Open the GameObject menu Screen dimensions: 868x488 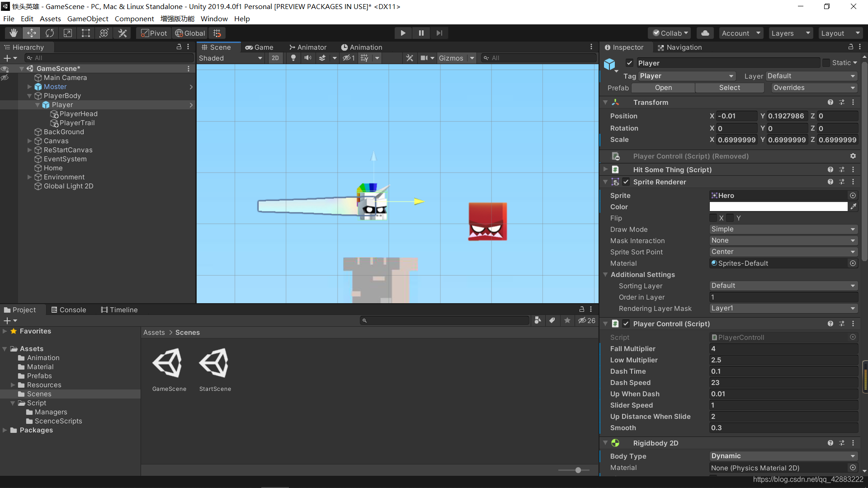pyautogui.click(x=88, y=19)
